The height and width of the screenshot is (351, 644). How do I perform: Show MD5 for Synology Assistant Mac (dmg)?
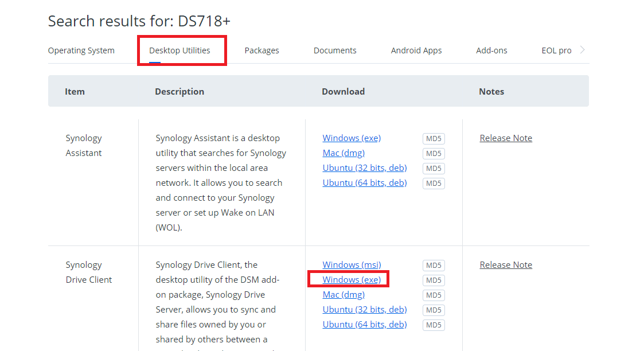434,154
